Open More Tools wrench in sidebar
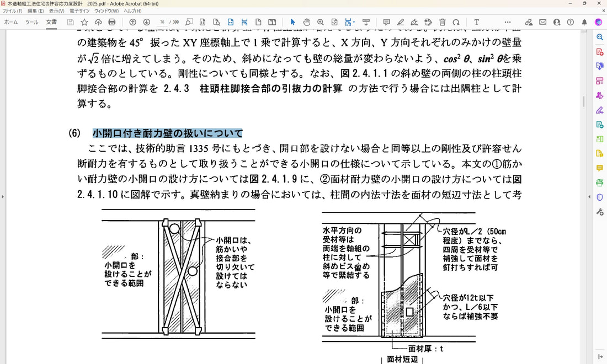 coord(600,212)
